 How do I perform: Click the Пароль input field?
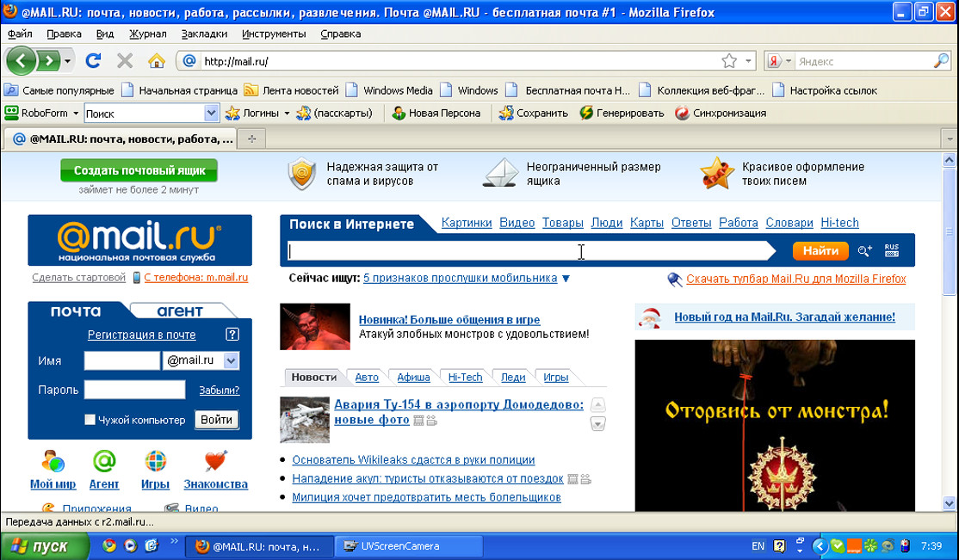point(134,390)
